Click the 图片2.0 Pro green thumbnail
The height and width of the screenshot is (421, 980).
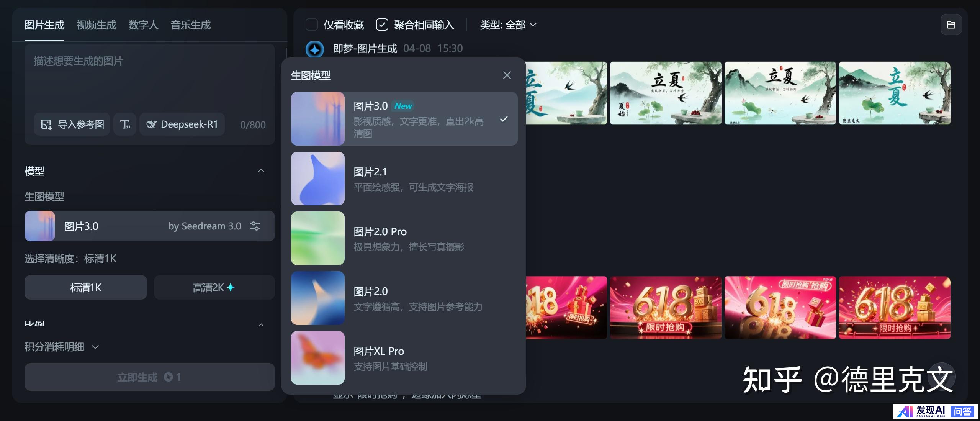coord(318,238)
